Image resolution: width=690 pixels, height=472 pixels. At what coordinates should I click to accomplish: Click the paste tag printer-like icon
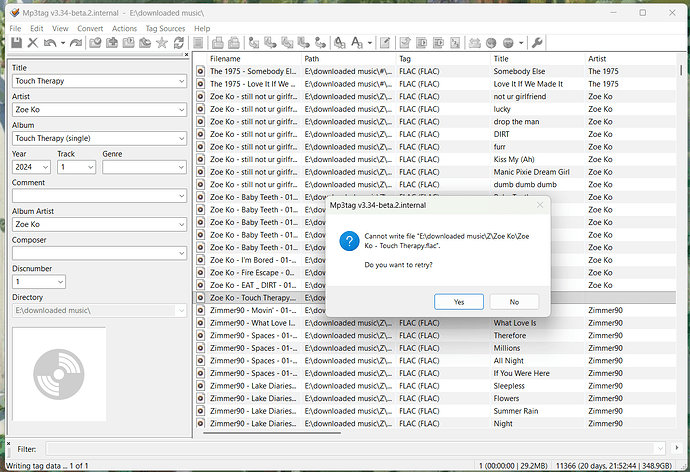pyautogui.click(x=234, y=43)
